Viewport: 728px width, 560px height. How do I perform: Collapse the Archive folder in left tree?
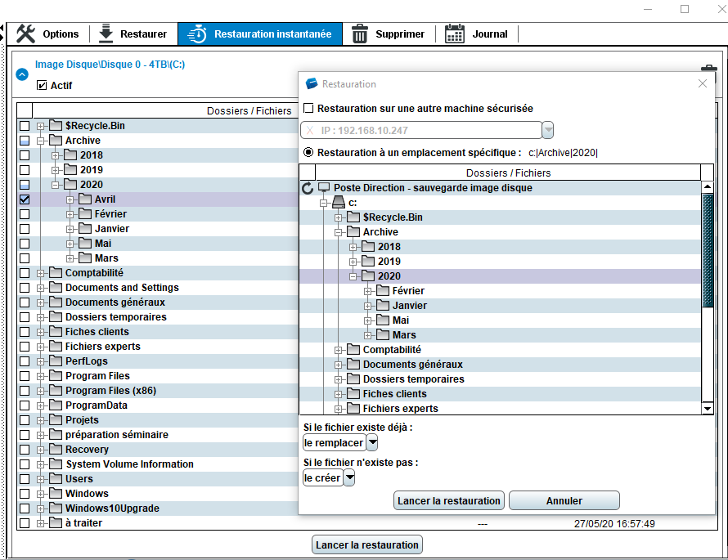coord(40,141)
